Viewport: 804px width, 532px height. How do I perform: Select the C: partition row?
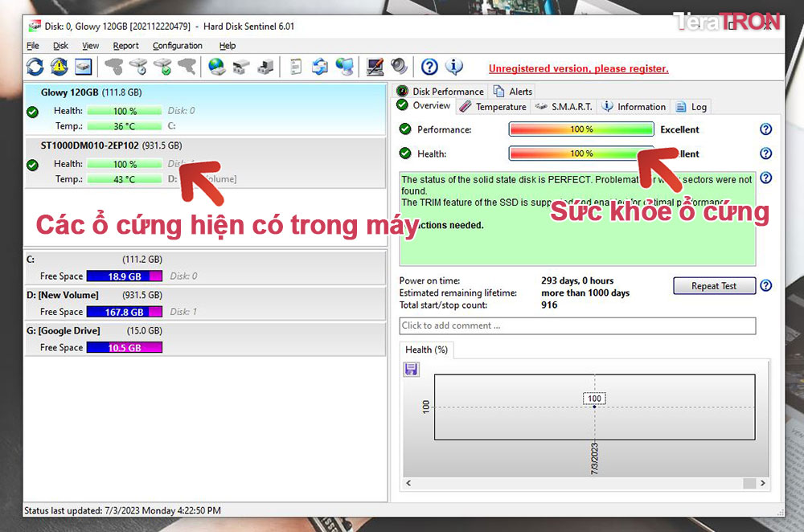pos(205,268)
